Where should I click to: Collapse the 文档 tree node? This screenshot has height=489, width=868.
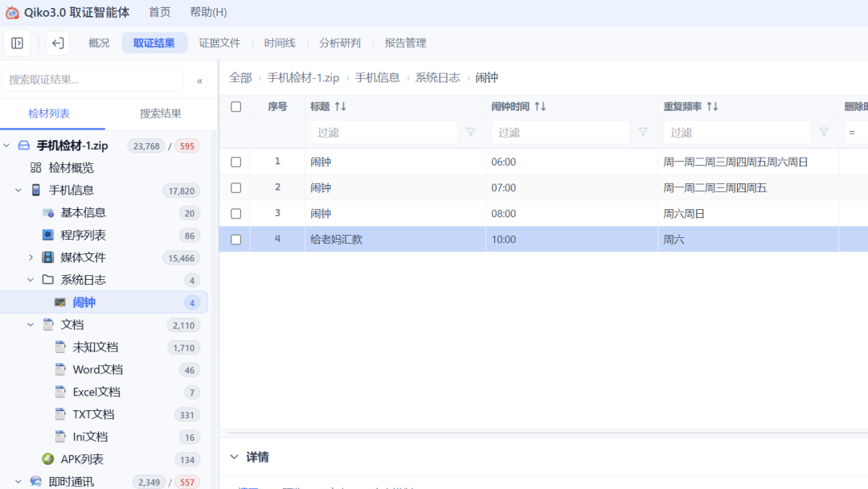coord(31,324)
